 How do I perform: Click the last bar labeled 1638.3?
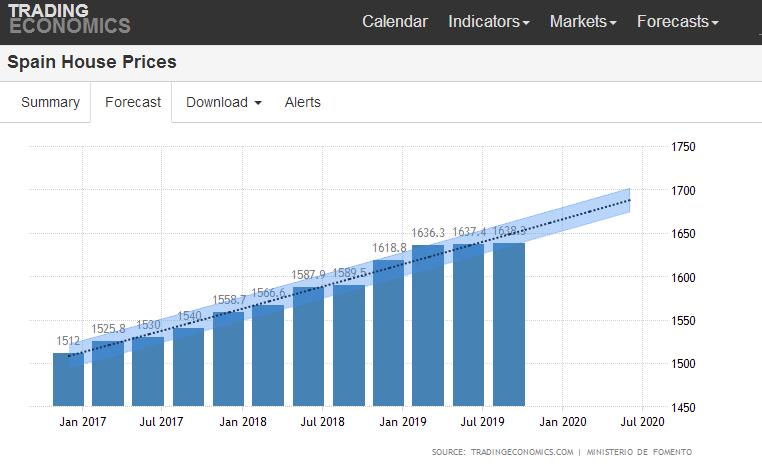point(508,325)
